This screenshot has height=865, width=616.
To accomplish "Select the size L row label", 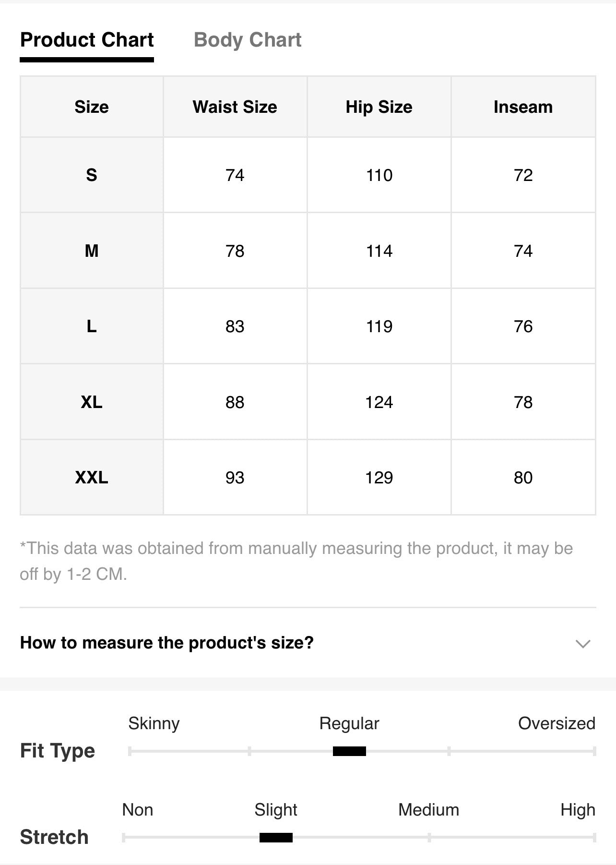I will 92,326.
